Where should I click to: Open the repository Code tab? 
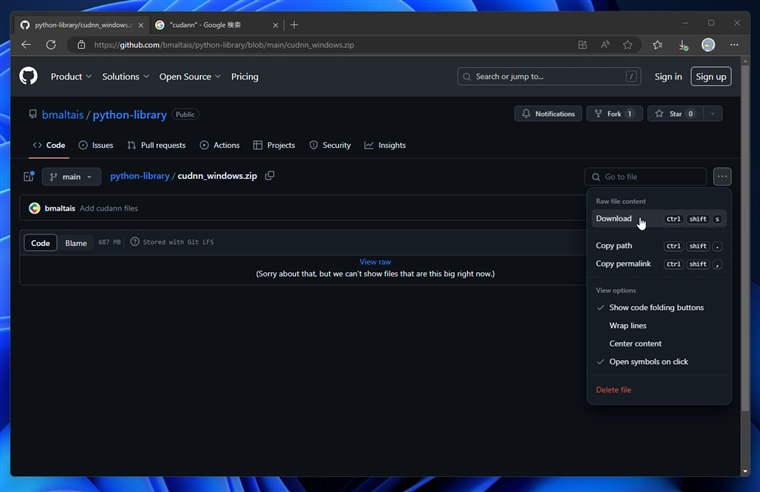[x=49, y=145]
